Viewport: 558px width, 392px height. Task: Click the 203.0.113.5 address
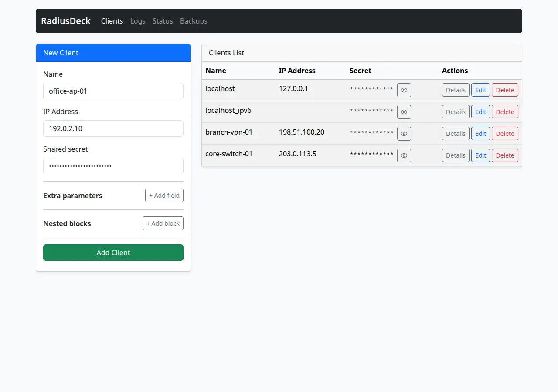tap(298, 154)
